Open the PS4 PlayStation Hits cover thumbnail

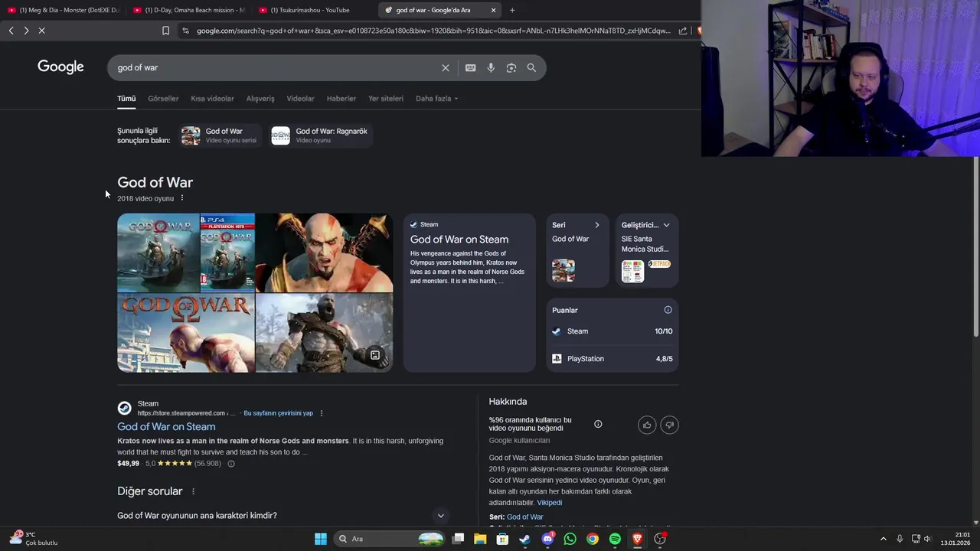[227, 253]
